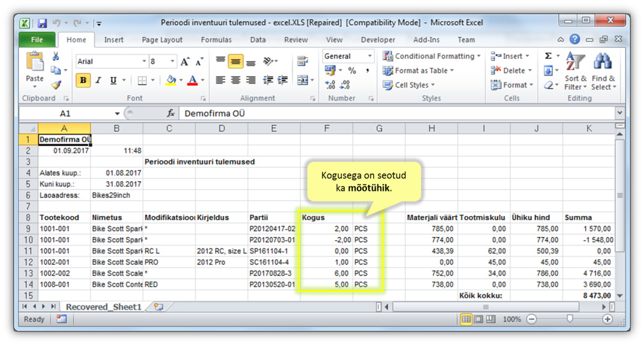Apply Comma Style

click(367, 70)
